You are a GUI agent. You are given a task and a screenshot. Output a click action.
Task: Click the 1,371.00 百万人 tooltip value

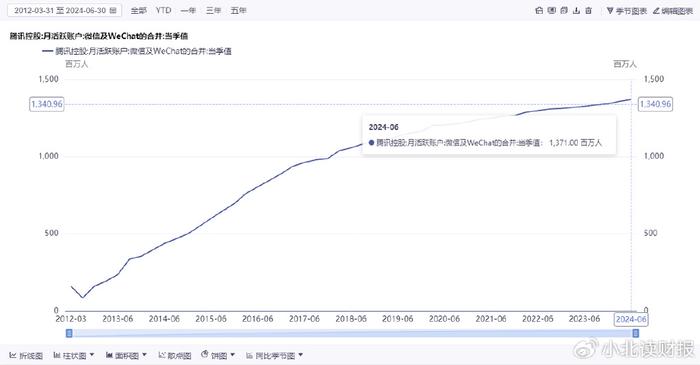575,143
